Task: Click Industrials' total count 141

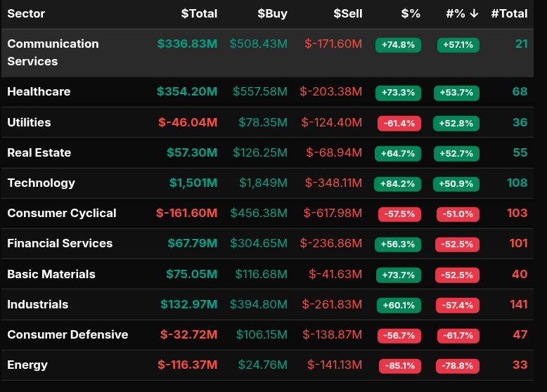Action: click(518, 304)
